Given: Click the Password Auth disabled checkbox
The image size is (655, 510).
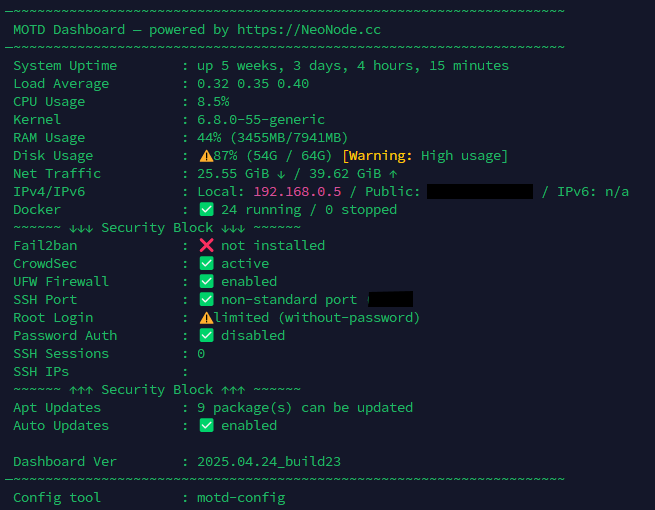Looking at the screenshot, I should (x=206, y=335).
